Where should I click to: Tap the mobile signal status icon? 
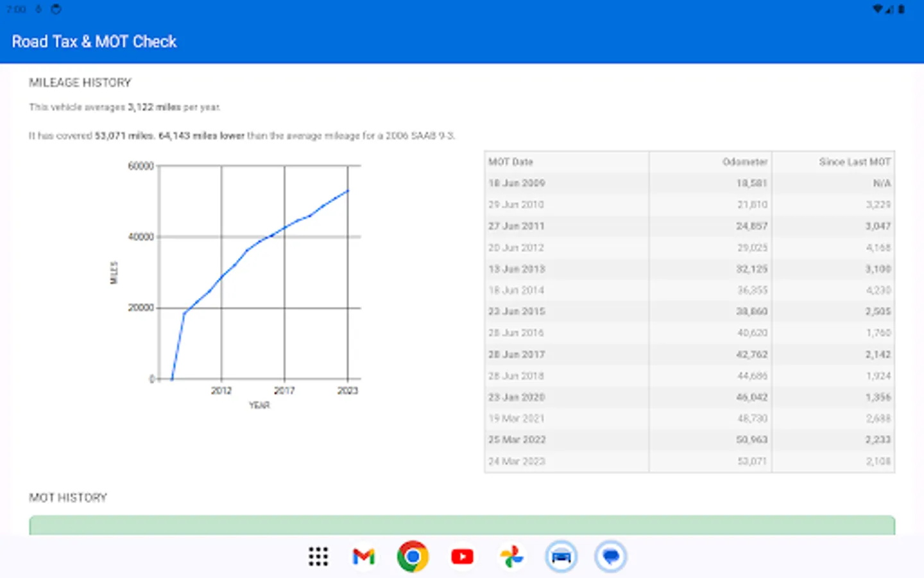coord(891,9)
